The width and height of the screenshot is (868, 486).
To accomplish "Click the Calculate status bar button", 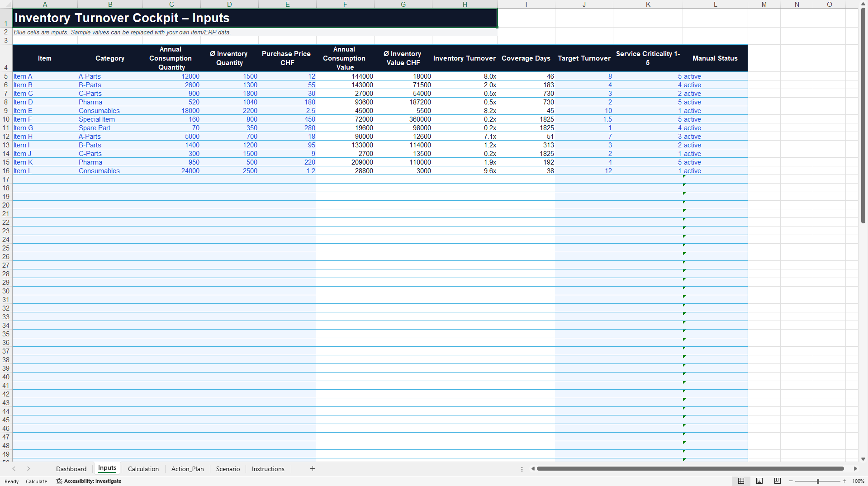I will pos(36,481).
